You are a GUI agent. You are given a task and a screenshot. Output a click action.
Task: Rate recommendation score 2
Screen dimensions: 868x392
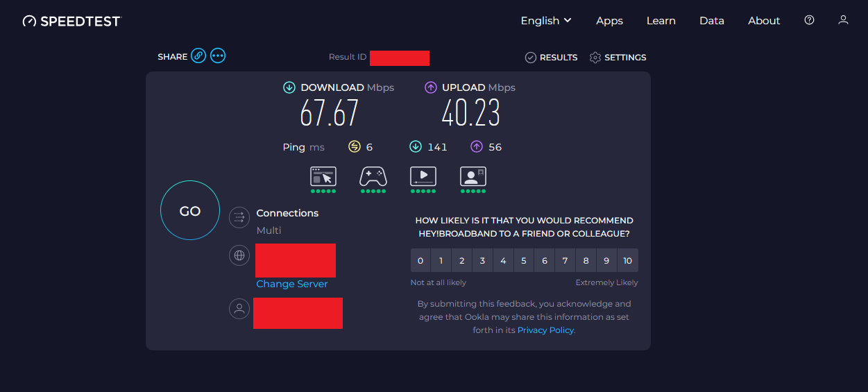pyautogui.click(x=461, y=261)
